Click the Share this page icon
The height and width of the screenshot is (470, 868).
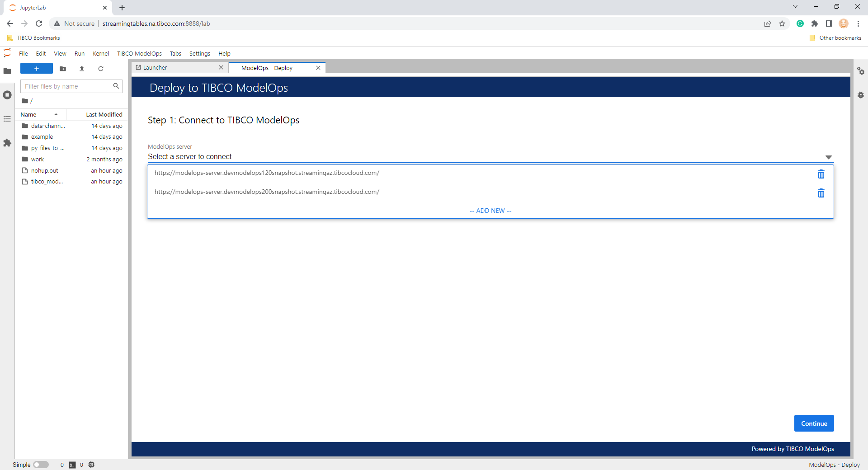(768, 23)
